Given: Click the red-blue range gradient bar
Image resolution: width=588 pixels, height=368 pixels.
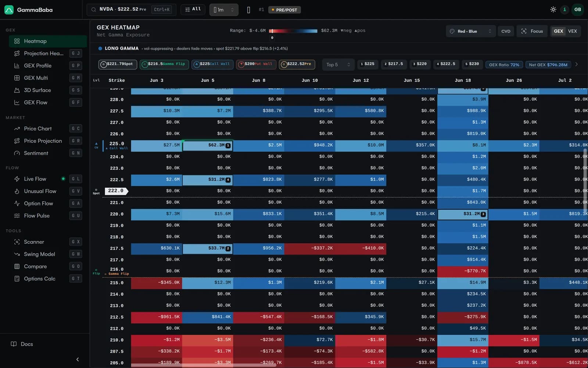Looking at the screenshot, I should point(293,31).
